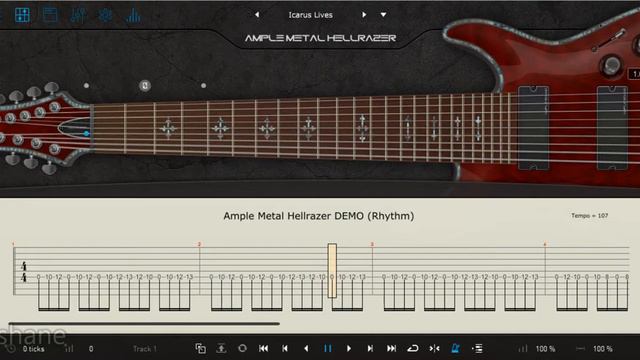This screenshot has width=640, height=360.
Task: Open the gear settings panel
Action: coord(106,15)
